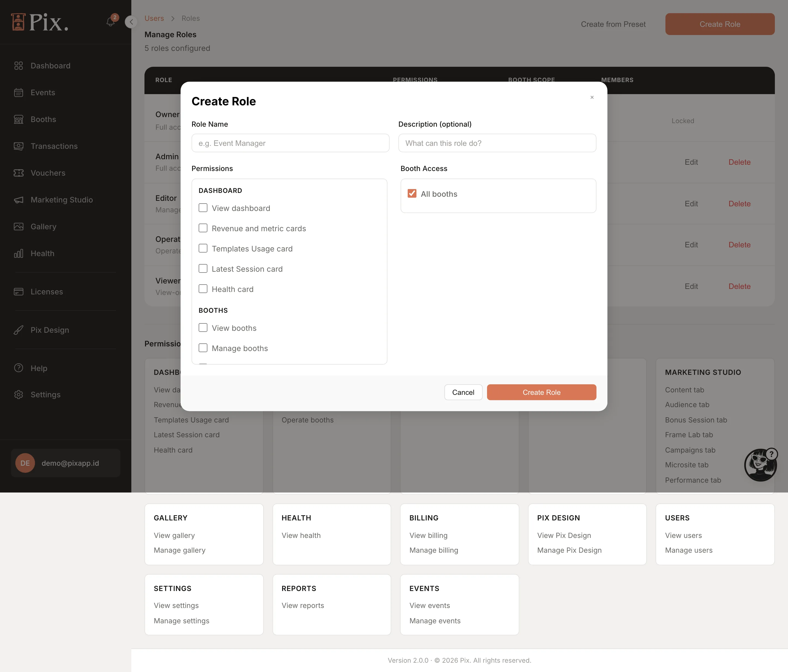Click the Create Role header button
The width and height of the screenshot is (788, 672).
point(720,24)
